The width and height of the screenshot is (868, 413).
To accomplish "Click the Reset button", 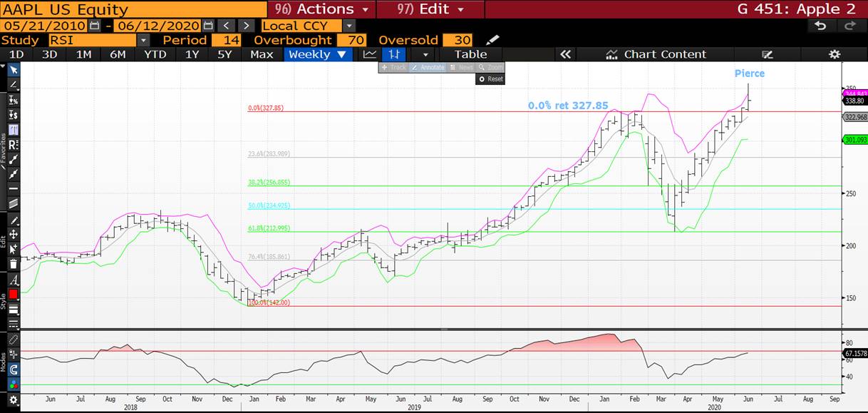I will (x=490, y=79).
